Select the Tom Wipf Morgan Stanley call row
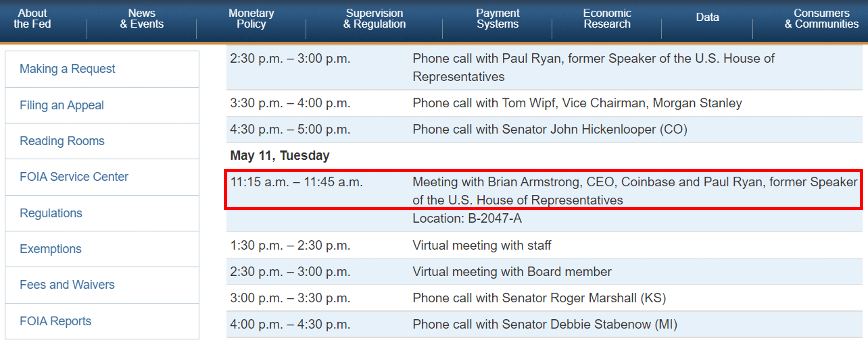 pyautogui.click(x=544, y=103)
